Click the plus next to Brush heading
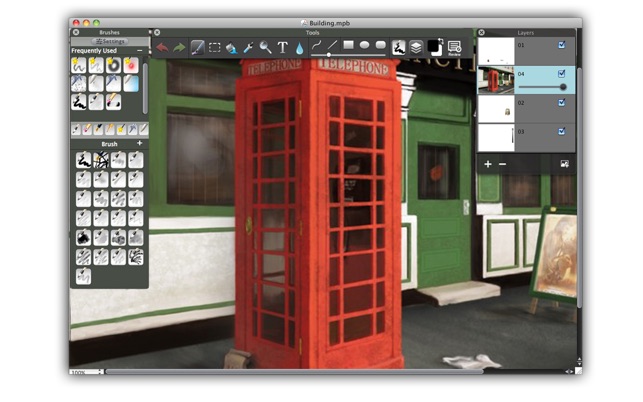 click(x=139, y=143)
